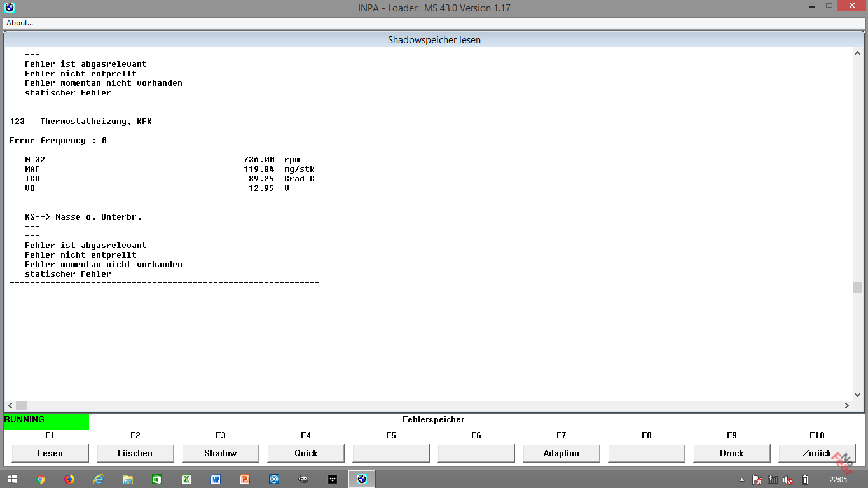Open the black dotted app taskbar icon
The height and width of the screenshot is (488, 868).
click(x=333, y=479)
